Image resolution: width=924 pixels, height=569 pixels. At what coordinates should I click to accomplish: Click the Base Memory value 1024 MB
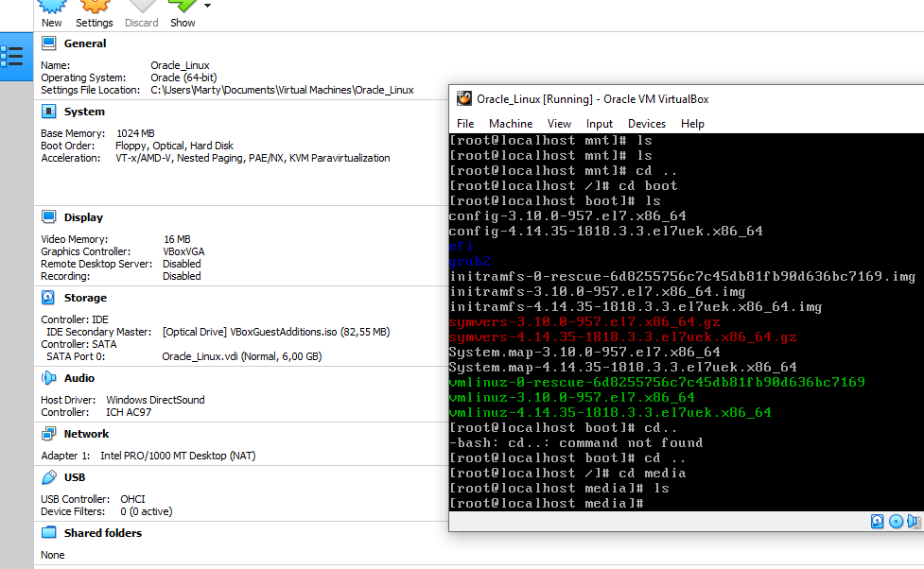click(x=135, y=133)
